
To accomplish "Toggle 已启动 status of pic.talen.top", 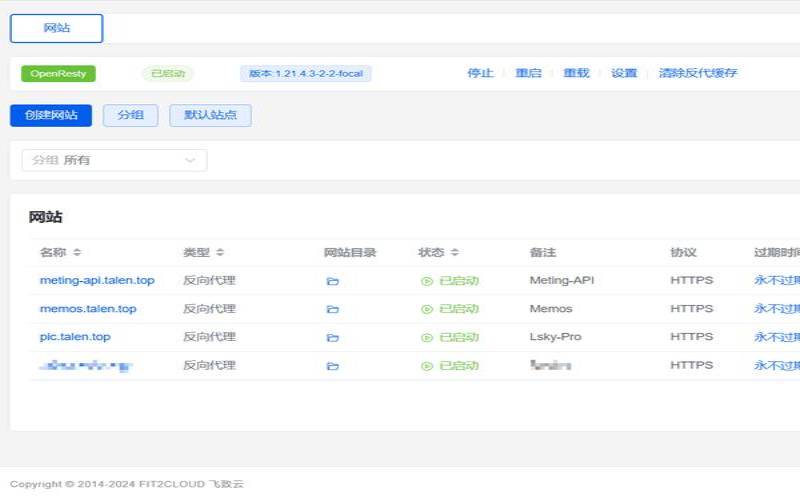I will (x=450, y=337).
